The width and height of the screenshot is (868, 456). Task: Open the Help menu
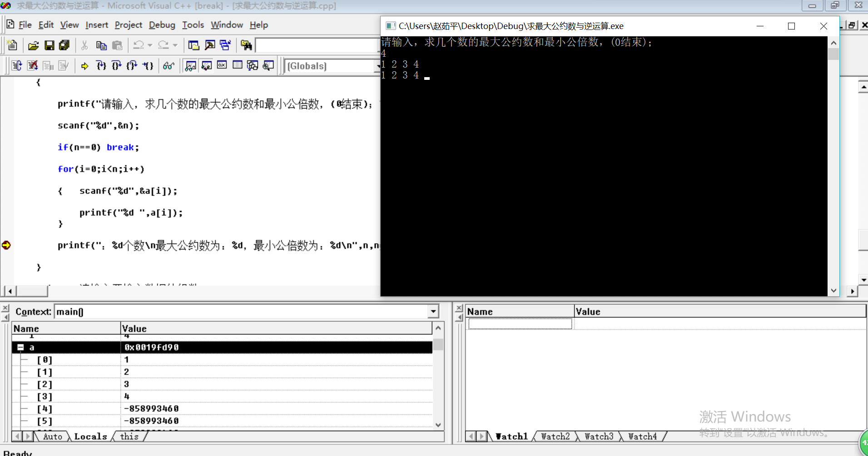pos(259,25)
